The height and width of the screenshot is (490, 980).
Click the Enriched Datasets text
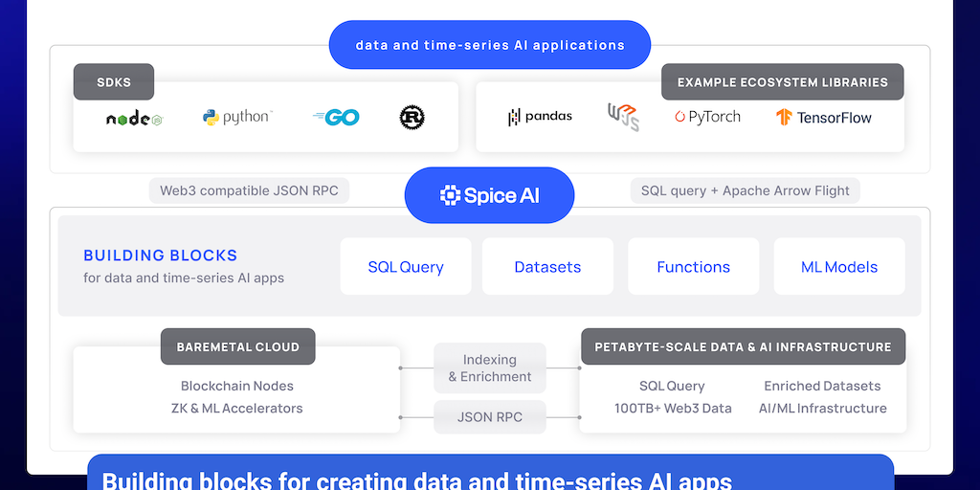tap(822, 387)
